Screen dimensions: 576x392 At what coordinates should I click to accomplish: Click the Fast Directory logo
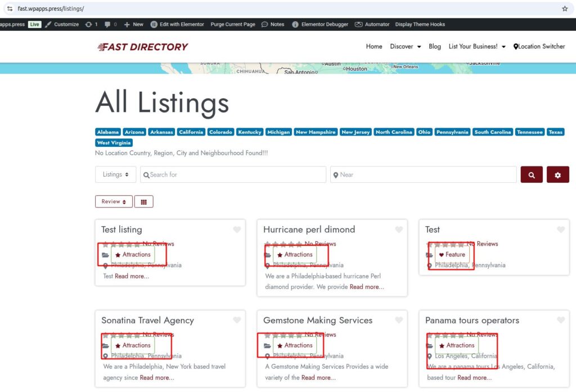coord(143,47)
